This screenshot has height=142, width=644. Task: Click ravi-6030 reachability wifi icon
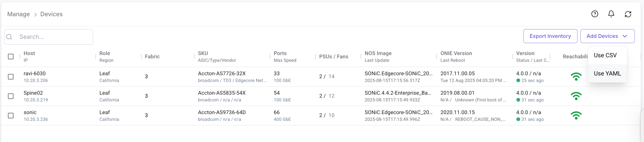click(576, 77)
